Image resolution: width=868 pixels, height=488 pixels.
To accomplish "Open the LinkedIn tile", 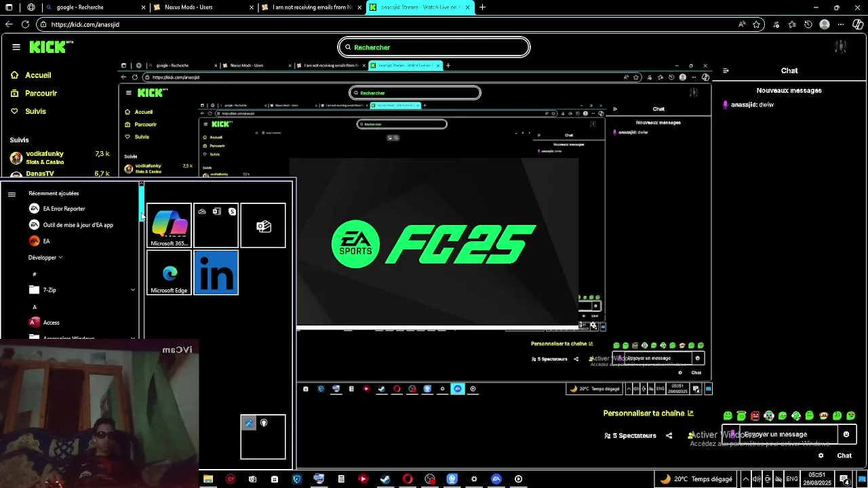I will pyautogui.click(x=216, y=272).
